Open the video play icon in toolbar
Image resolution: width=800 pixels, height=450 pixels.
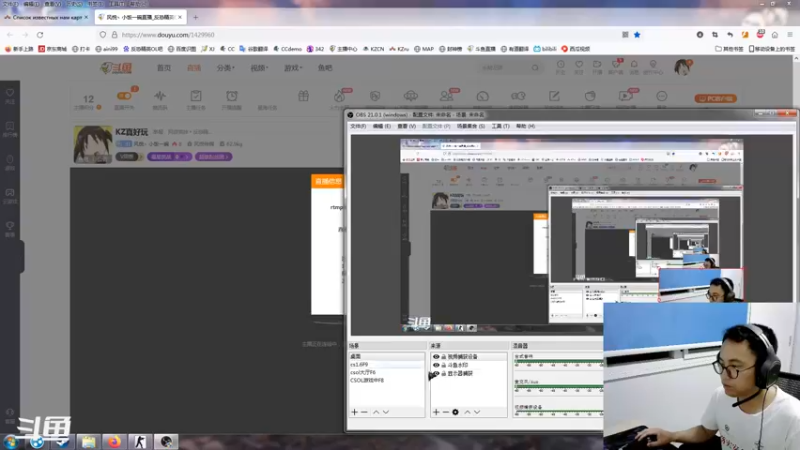click(625, 96)
